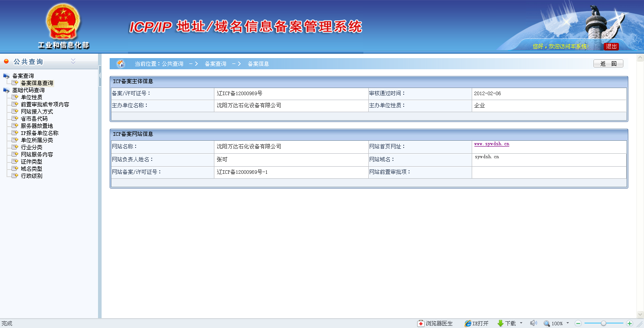
Task: Click the national emblem logo
Action: pos(63,22)
